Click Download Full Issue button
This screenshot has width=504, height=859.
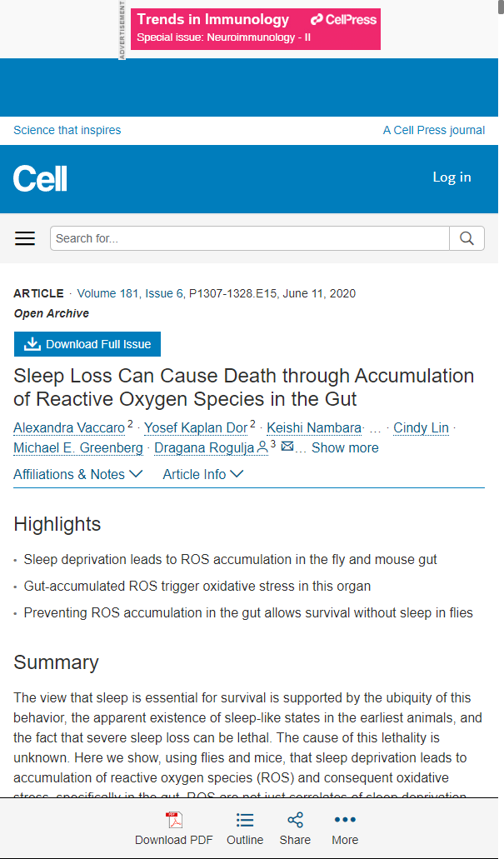(87, 344)
